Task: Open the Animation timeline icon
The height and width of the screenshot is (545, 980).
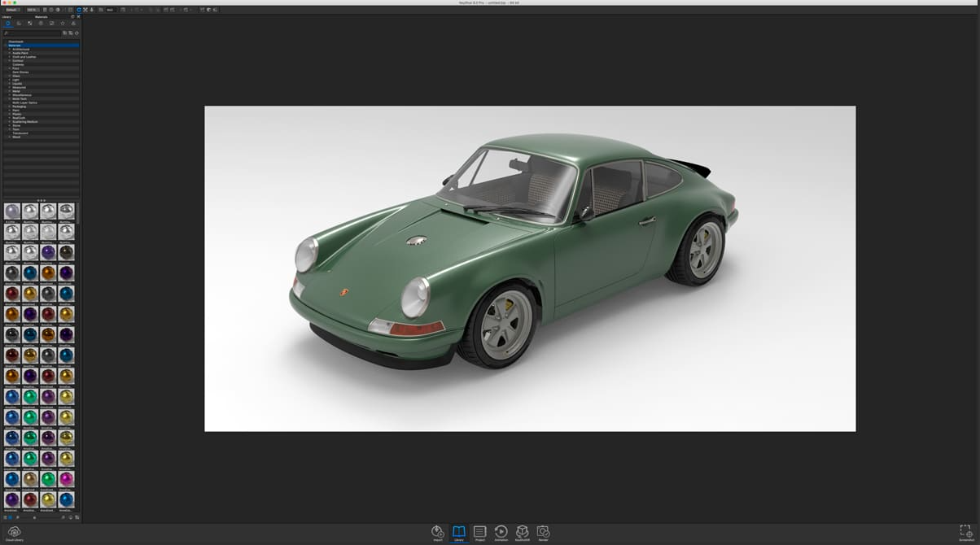Action: coord(501,532)
